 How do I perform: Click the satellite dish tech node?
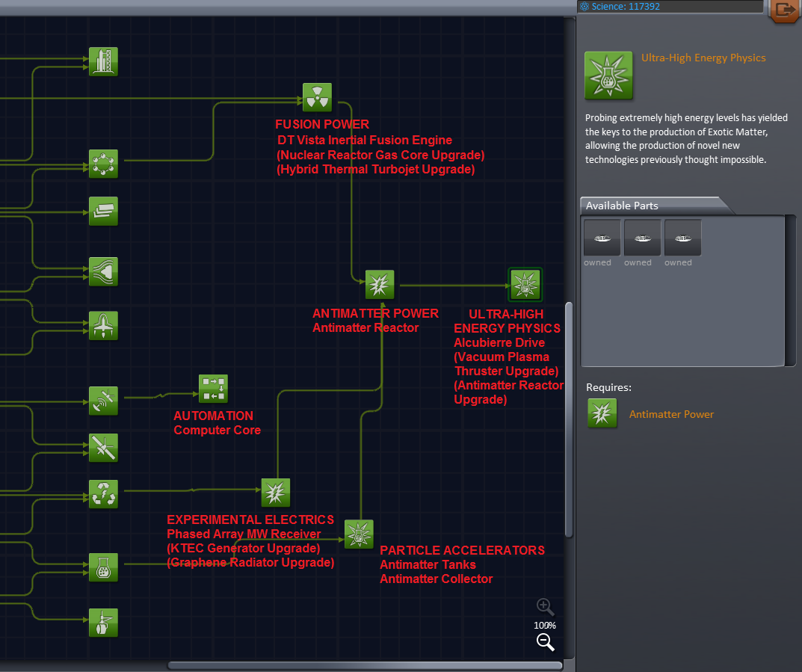(x=103, y=401)
